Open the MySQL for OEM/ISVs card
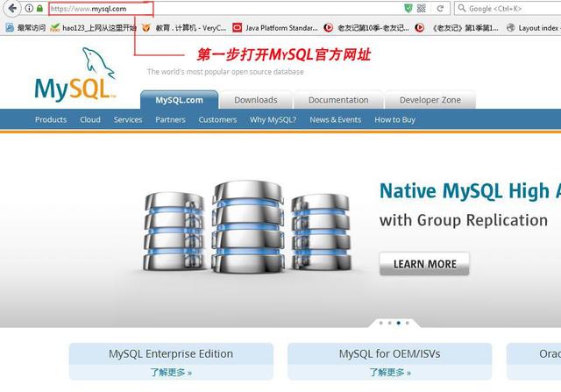This screenshot has width=561, height=392. tap(389, 361)
